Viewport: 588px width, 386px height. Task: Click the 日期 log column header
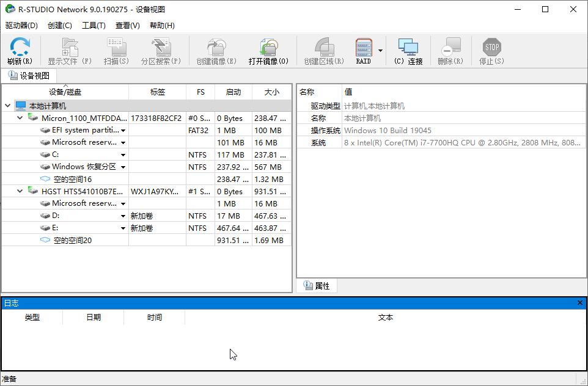click(94, 318)
